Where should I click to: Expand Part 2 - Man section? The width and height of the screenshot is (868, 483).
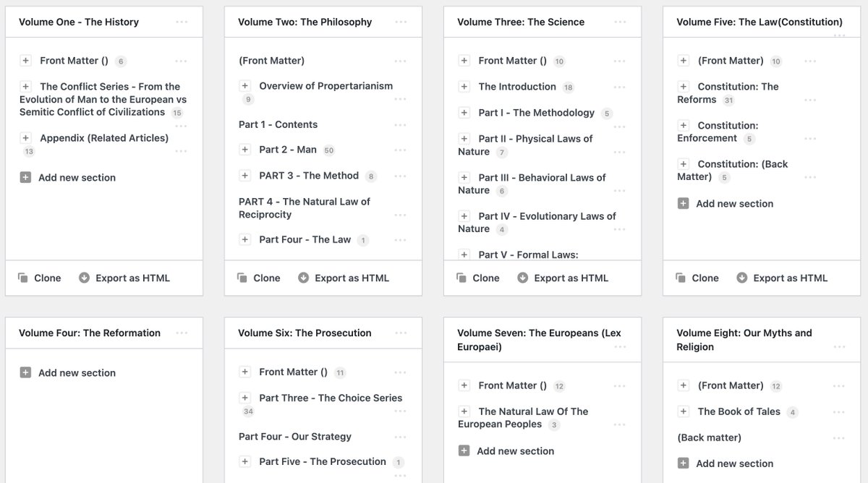point(244,150)
